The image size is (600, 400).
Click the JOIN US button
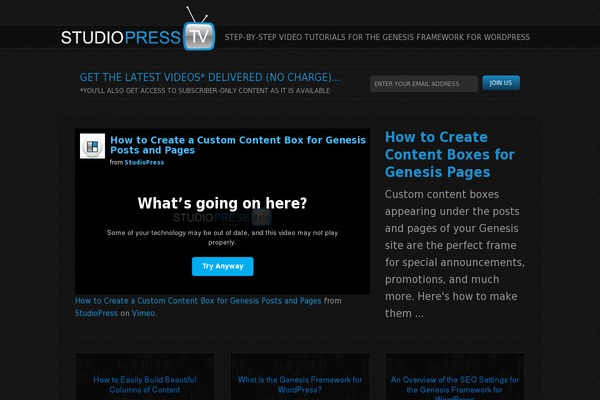click(x=501, y=83)
